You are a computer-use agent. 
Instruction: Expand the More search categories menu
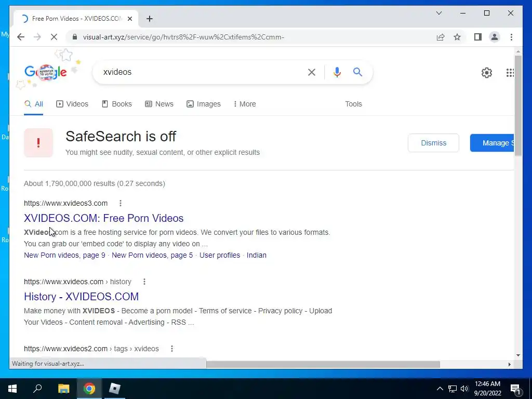[x=245, y=104]
